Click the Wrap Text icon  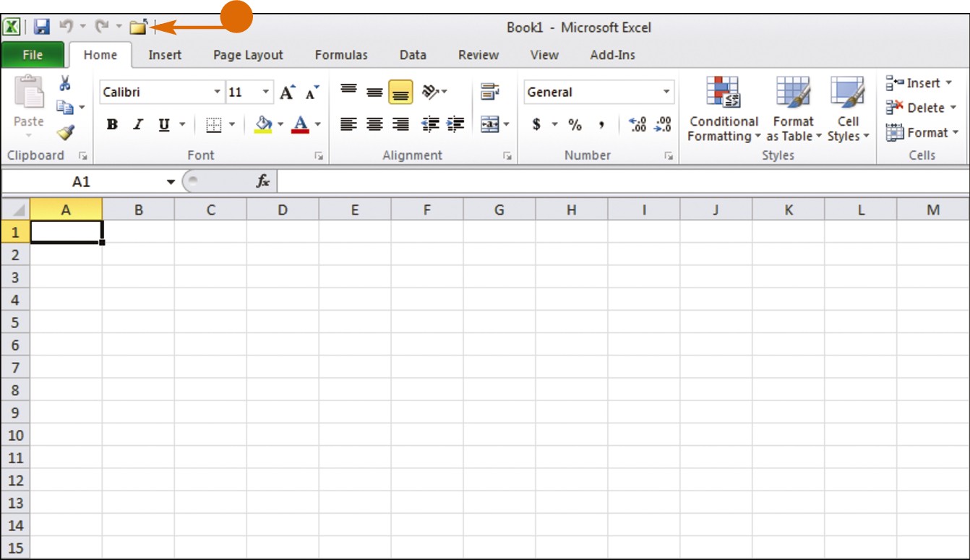489,92
